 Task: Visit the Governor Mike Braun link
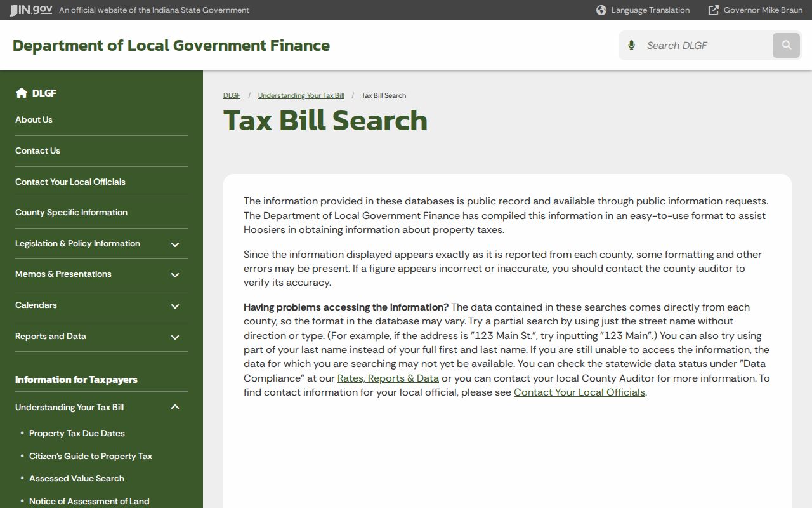pyautogui.click(x=763, y=10)
